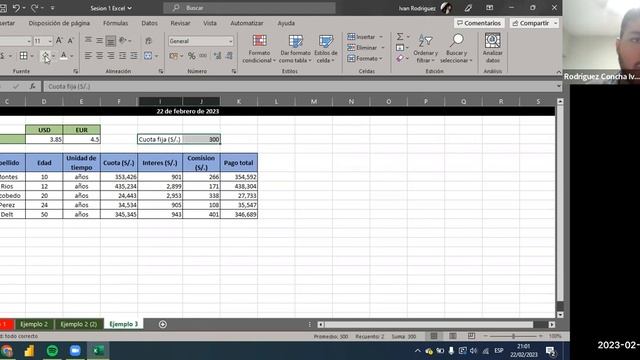The width and height of the screenshot is (640, 360).
Task: Open Ordenar y filtrar menu
Action: coord(425,49)
